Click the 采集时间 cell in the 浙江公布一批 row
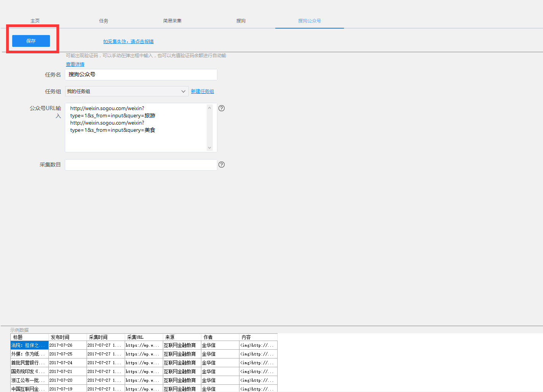543x392 pixels. coord(106,380)
